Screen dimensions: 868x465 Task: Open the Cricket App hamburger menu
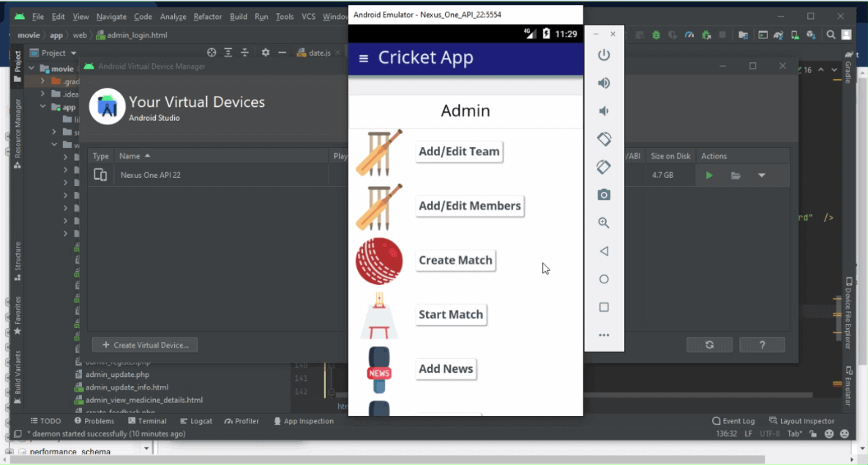point(363,58)
